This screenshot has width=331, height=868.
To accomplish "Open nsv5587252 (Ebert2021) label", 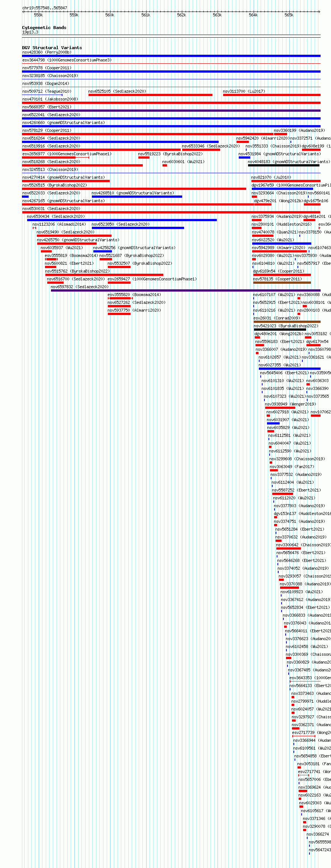I will click(x=296, y=490).
